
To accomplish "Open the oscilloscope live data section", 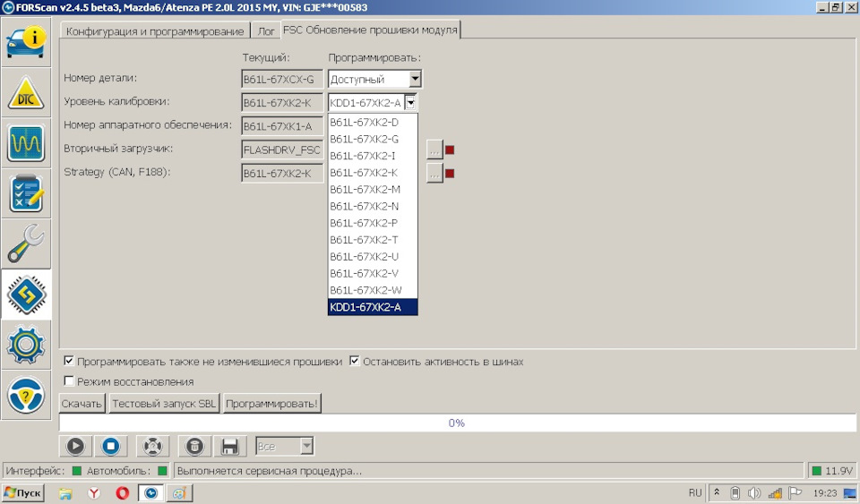I will tap(26, 143).
